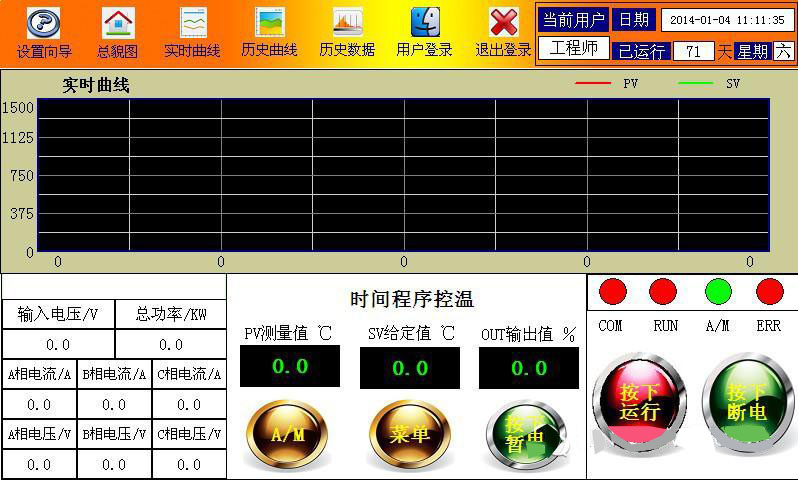Open the 实时曲线 real-time curve icon

coord(192,23)
